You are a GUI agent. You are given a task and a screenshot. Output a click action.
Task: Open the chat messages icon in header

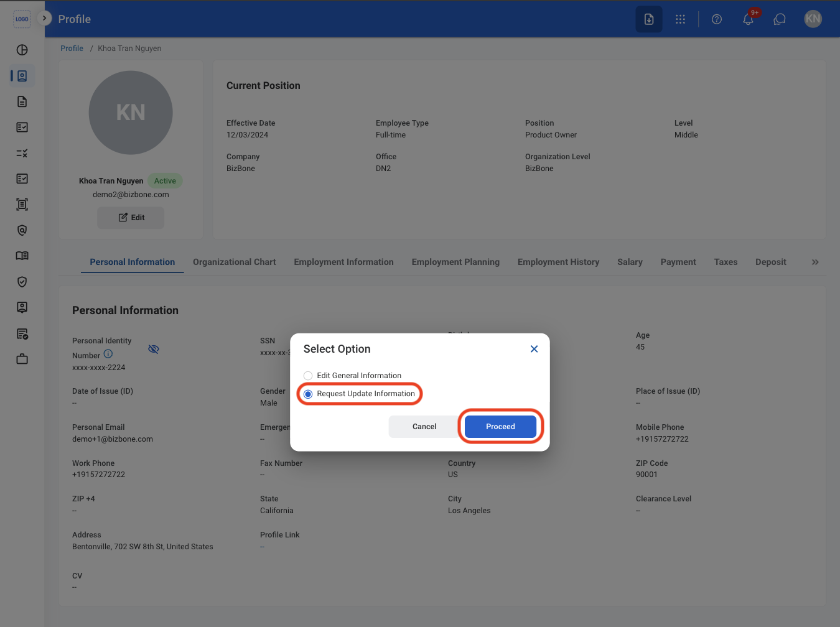[780, 19]
